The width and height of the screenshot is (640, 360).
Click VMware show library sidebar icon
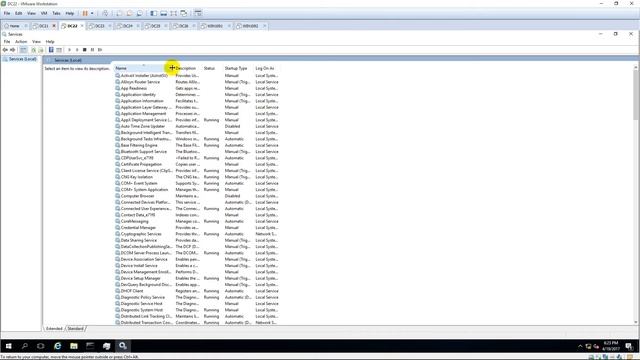[x=153, y=13]
